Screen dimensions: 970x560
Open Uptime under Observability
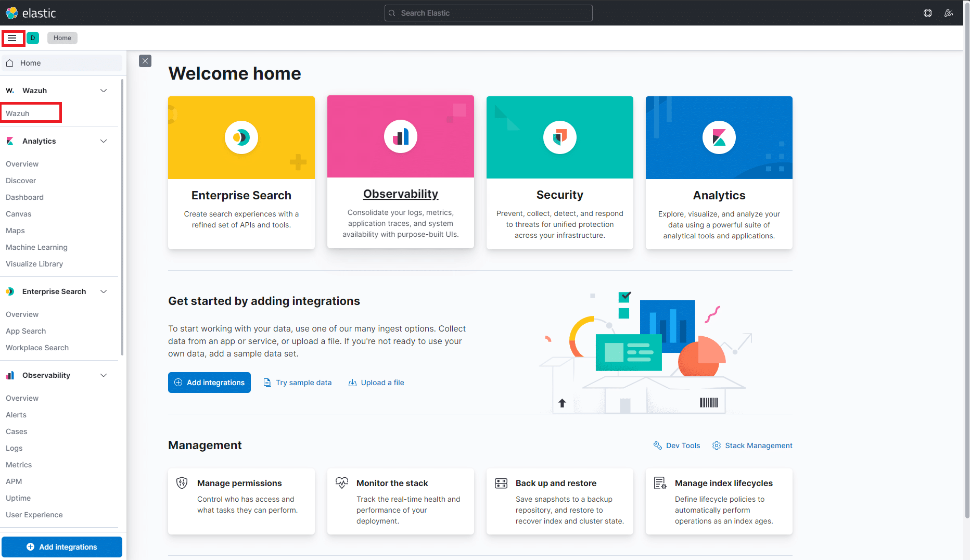(18, 498)
